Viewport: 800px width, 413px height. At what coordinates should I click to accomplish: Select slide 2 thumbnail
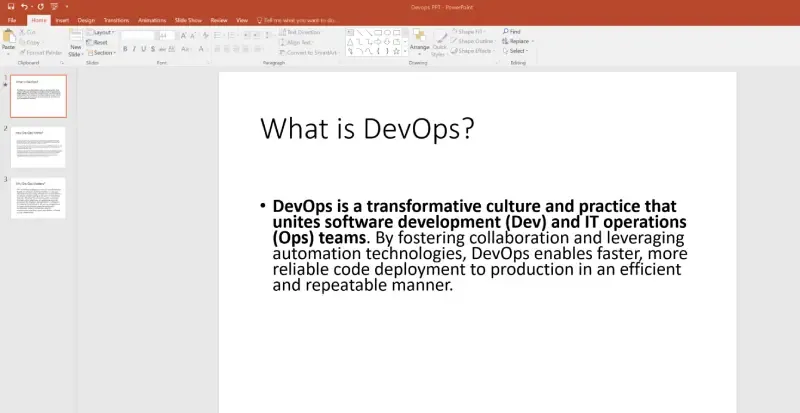pyautogui.click(x=38, y=147)
